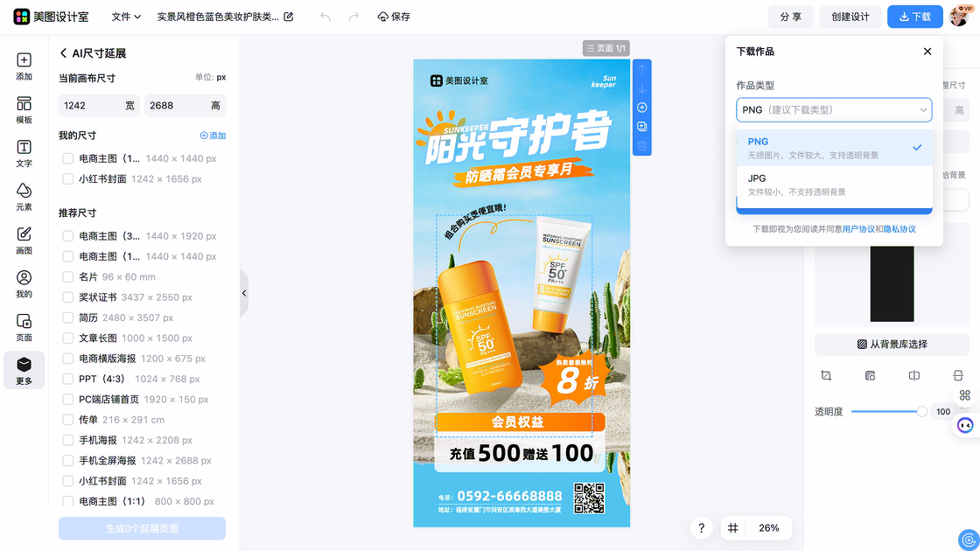This screenshot has height=551, width=980.
Task: Check the 小红书封面 box under 我的尺寸
Action: pyautogui.click(x=67, y=178)
